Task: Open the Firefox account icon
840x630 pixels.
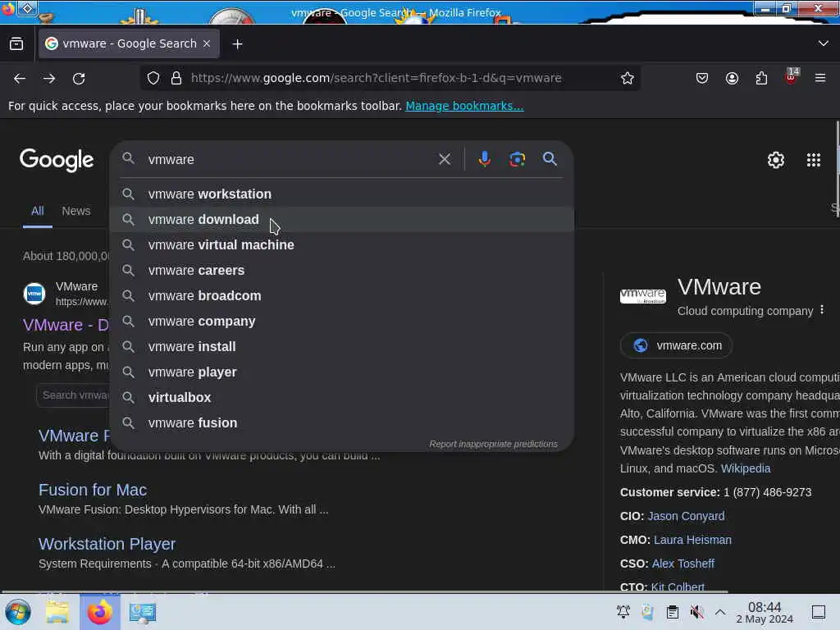Action: (732, 78)
